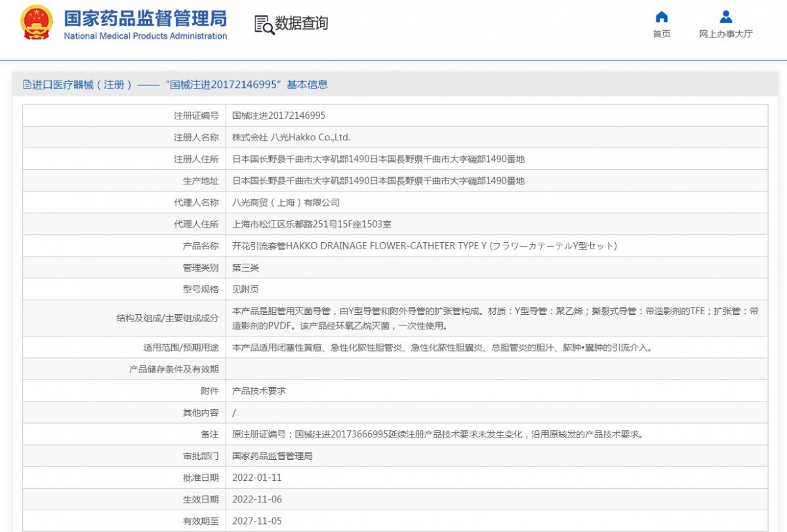Open the 首页 link

click(662, 34)
